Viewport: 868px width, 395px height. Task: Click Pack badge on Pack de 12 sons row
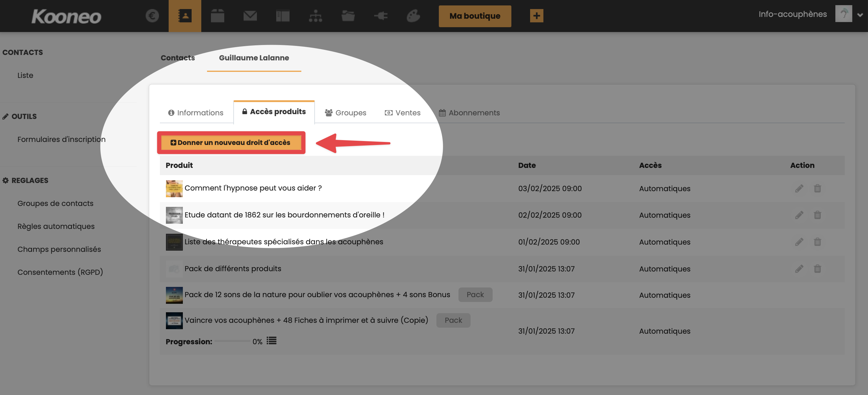click(475, 295)
